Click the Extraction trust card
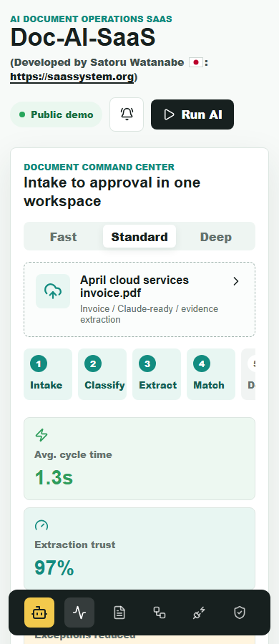Screen dimensions: 279x644 click(139, 549)
